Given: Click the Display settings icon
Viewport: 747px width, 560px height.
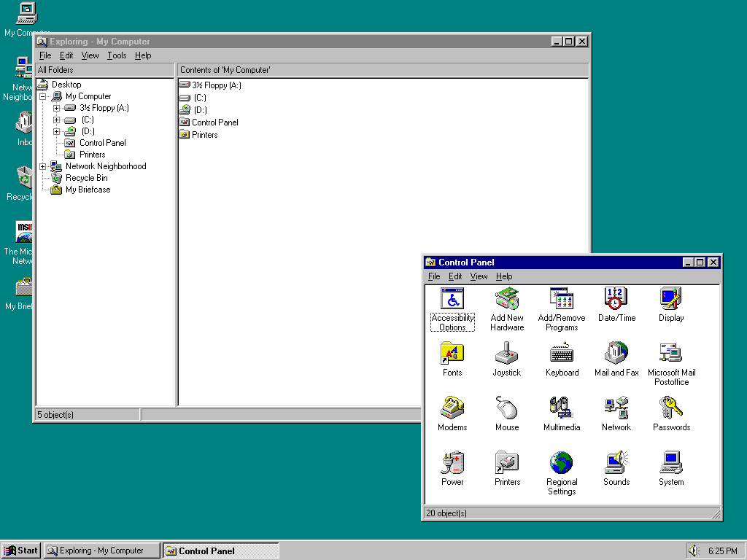Looking at the screenshot, I should point(671,299).
